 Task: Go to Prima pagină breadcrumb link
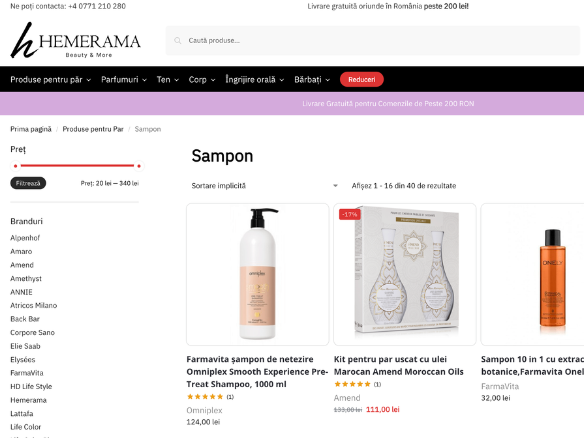[x=31, y=129]
